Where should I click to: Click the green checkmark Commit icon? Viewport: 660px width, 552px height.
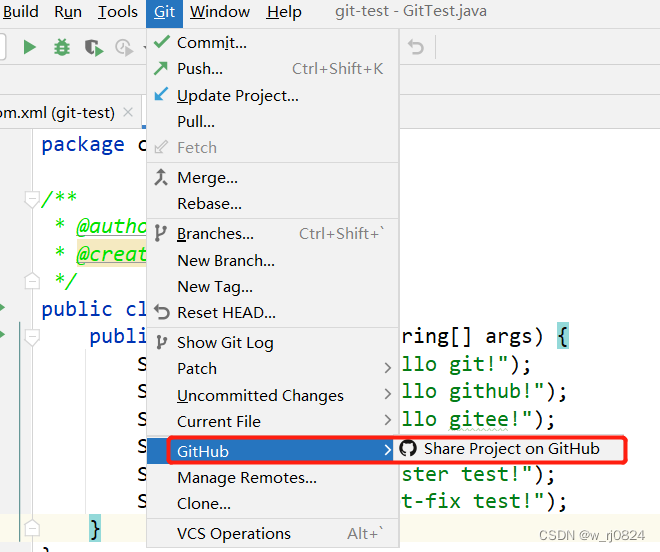(162, 42)
